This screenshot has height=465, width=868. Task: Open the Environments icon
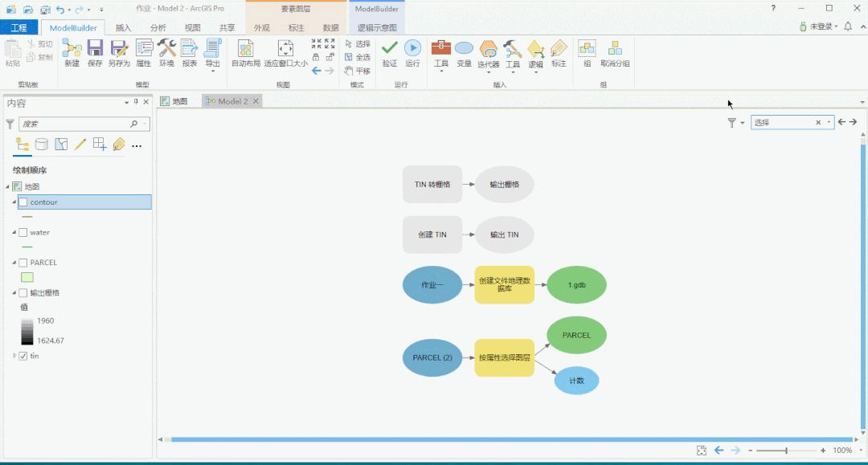(166, 49)
